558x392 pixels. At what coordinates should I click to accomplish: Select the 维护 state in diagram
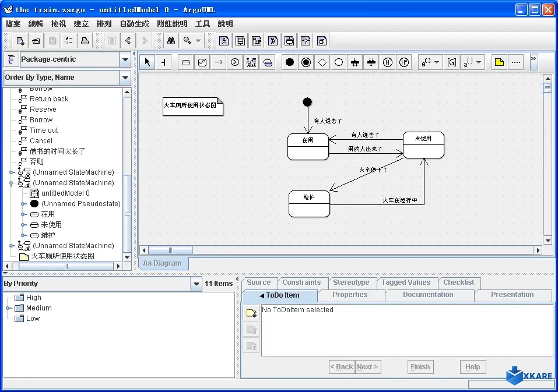[x=309, y=204]
